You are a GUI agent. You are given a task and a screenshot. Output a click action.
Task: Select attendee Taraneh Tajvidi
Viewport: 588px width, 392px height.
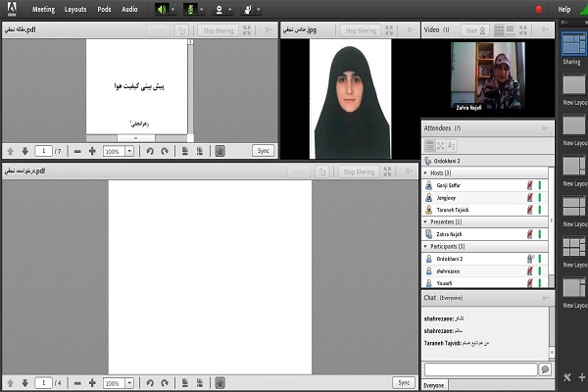click(485, 210)
